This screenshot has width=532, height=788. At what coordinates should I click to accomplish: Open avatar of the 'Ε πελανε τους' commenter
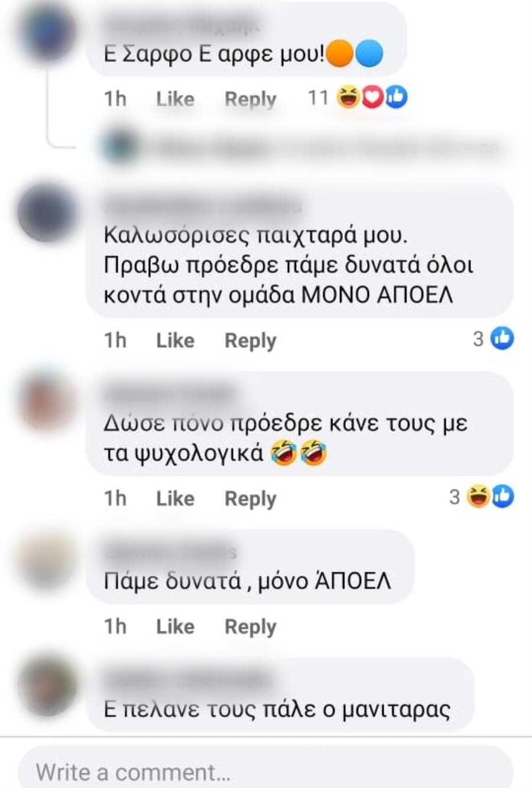pyautogui.click(x=47, y=686)
